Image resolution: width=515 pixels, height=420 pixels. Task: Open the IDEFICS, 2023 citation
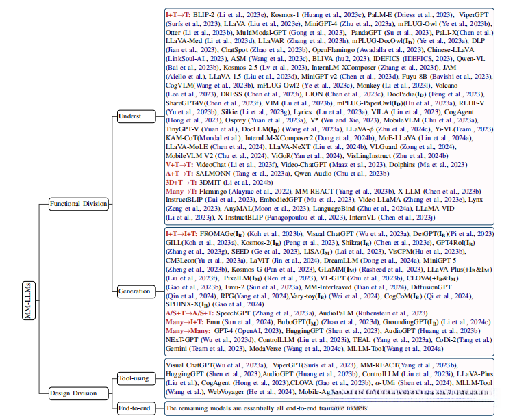427,59
